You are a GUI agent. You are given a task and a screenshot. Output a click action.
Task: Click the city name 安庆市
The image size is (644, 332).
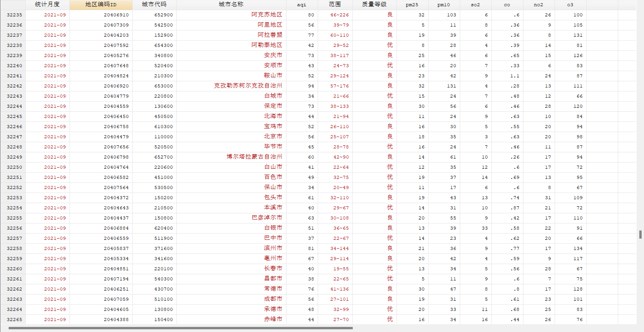(x=273, y=55)
